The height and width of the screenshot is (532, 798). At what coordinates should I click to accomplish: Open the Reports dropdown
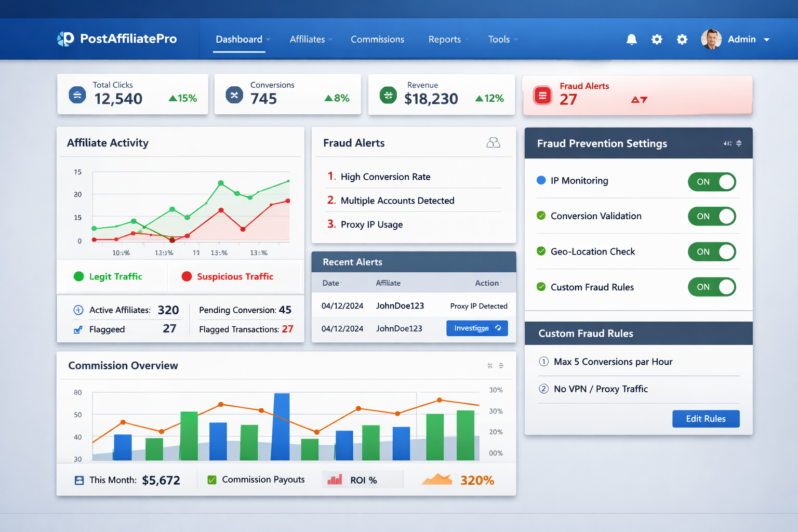[444, 39]
